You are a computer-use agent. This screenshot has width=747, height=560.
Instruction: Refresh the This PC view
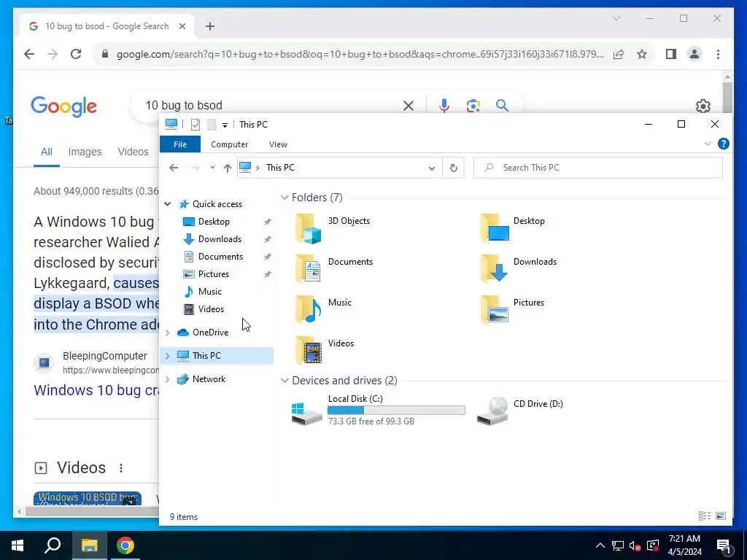pos(454,168)
